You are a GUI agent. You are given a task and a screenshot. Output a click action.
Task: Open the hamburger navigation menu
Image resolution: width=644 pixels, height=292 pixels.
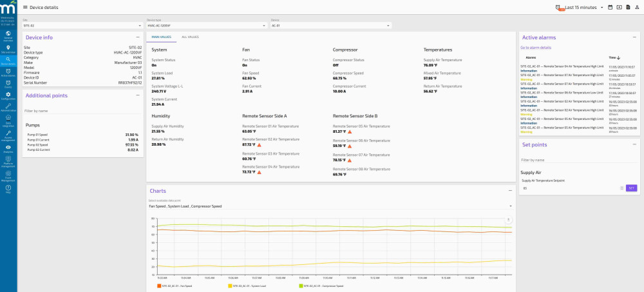[24, 7]
